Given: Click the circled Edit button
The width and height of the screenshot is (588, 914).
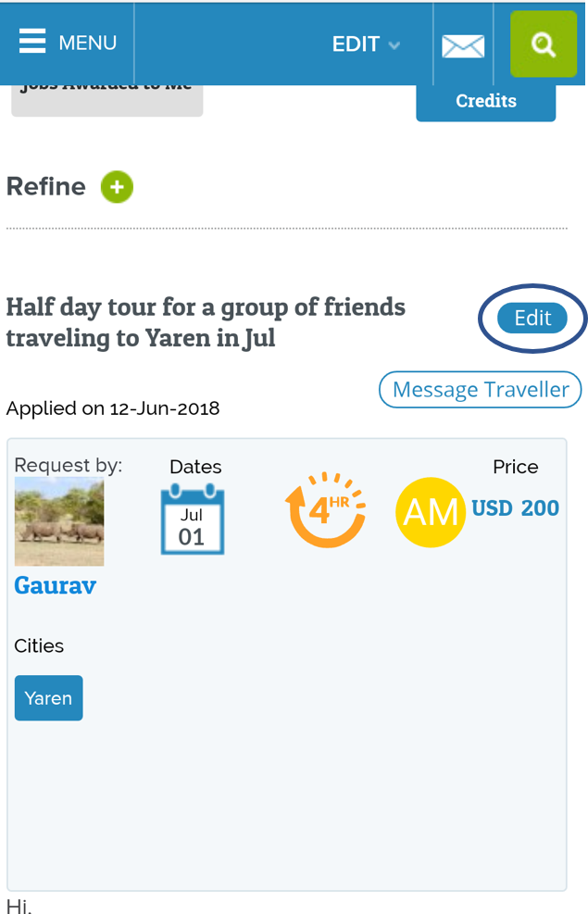Looking at the screenshot, I should (x=532, y=319).
